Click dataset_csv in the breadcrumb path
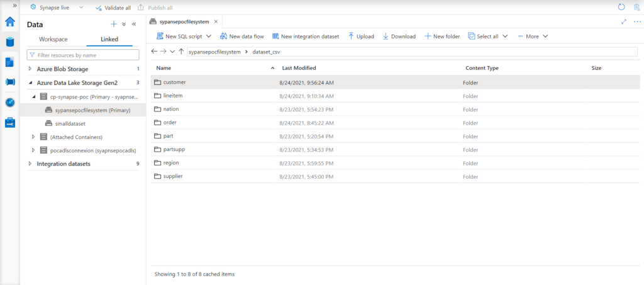 [x=266, y=52]
